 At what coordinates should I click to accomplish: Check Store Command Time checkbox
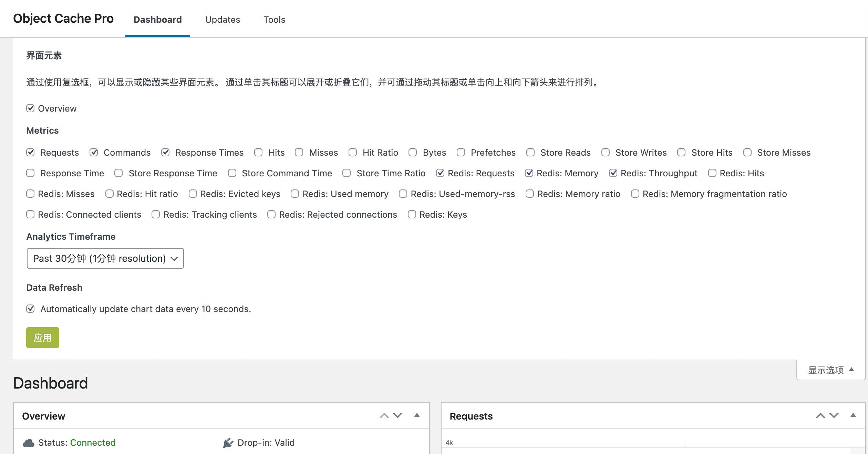[x=232, y=173]
